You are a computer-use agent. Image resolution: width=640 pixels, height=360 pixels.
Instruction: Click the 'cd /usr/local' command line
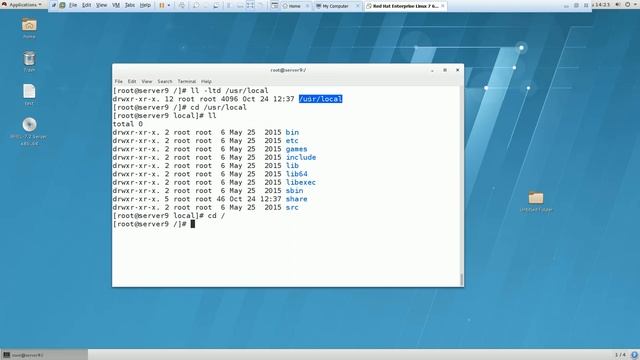click(x=180, y=107)
